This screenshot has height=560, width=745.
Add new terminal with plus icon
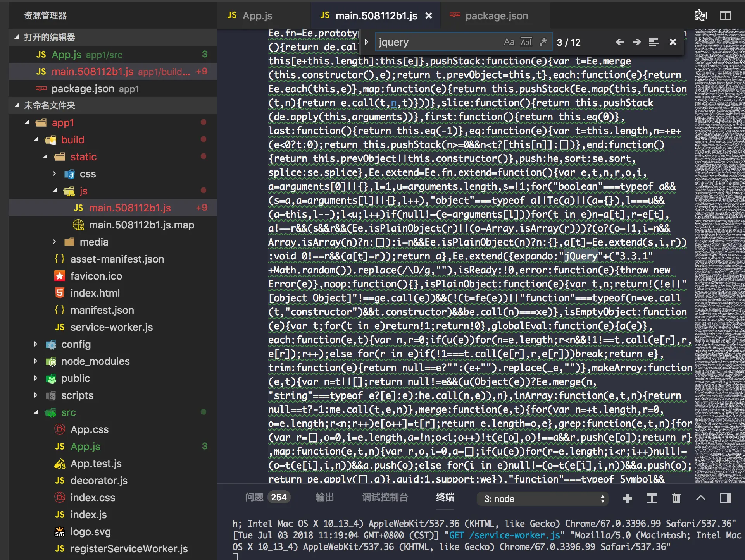(627, 498)
